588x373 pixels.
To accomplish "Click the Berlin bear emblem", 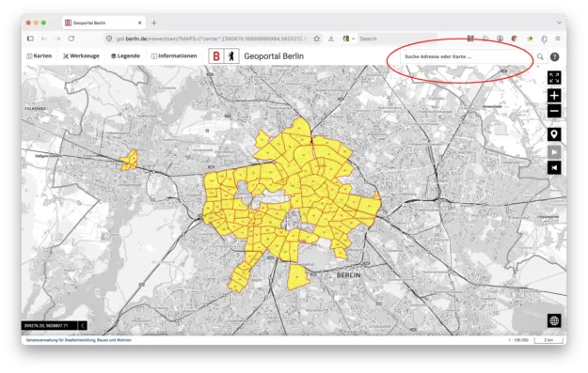I will (x=231, y=56).
